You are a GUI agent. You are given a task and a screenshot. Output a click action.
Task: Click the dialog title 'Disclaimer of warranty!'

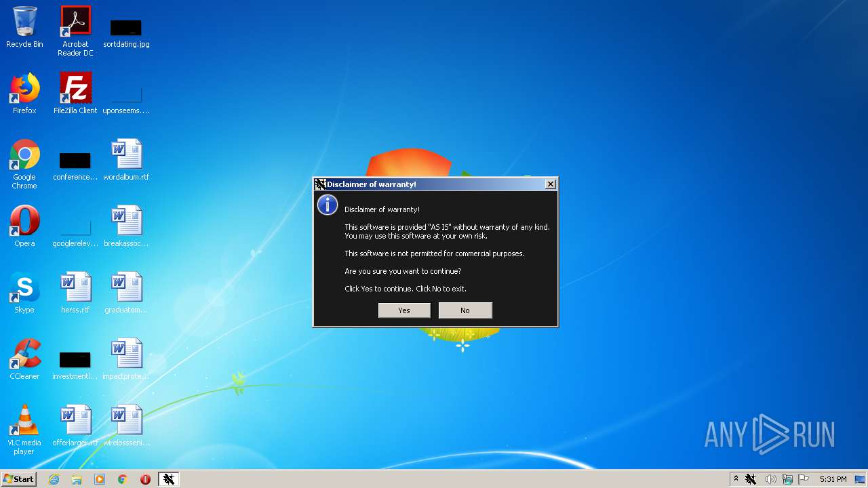pos(372,184)
